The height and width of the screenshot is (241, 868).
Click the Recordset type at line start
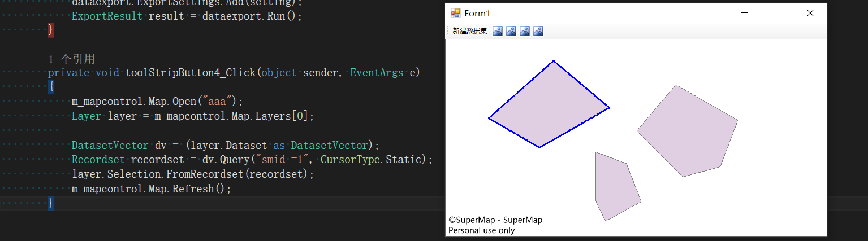click(x=98, y=160)
